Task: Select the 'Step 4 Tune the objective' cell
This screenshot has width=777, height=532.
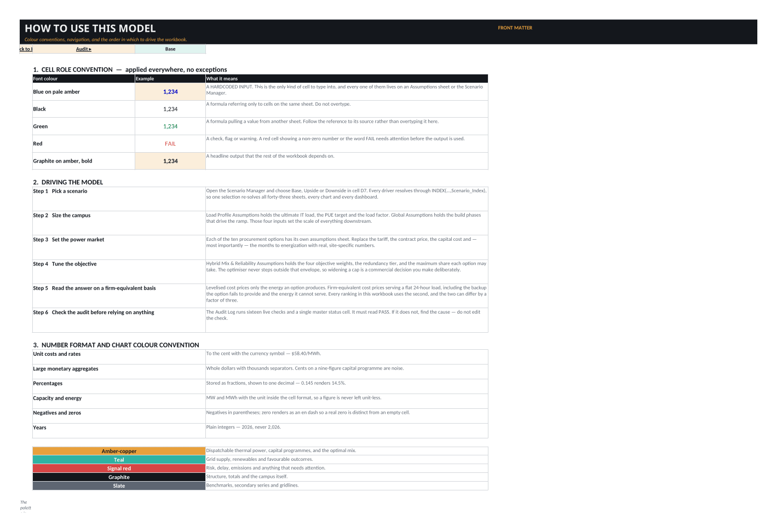Action: [119, 272]
